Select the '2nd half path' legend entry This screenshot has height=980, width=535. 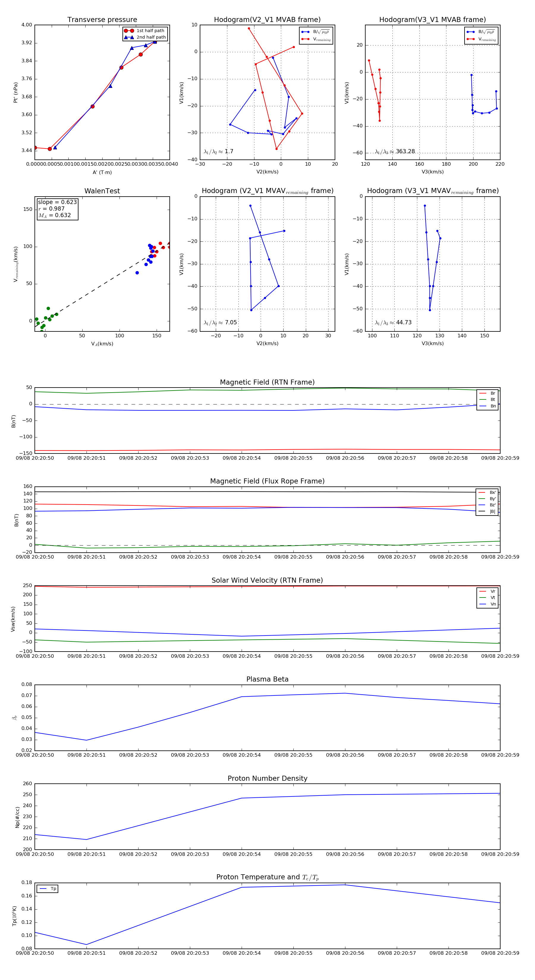coord(145,37)
